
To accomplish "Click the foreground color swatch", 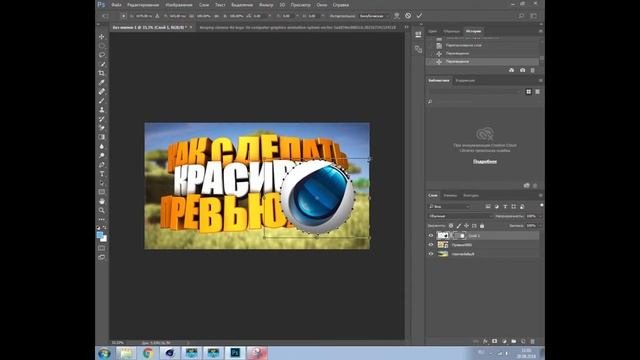I will point(100,235).
